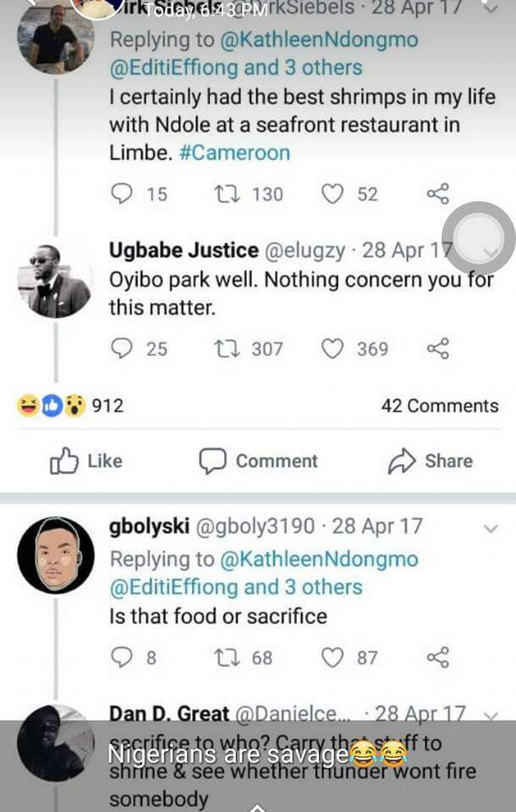This screenshot has height=812, width=516.
Task: Tap the floating assistive touch circle
Action: 479,239
